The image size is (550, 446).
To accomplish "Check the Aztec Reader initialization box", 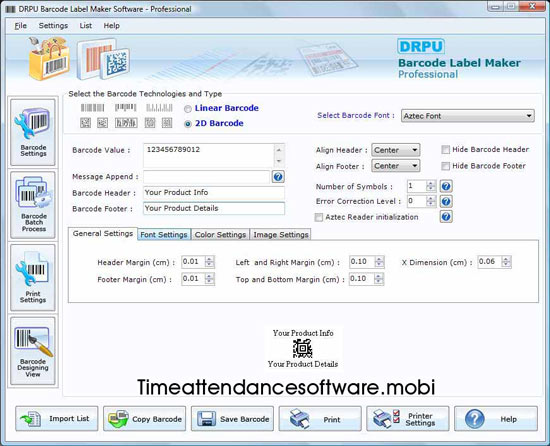I will pos(318,217).
